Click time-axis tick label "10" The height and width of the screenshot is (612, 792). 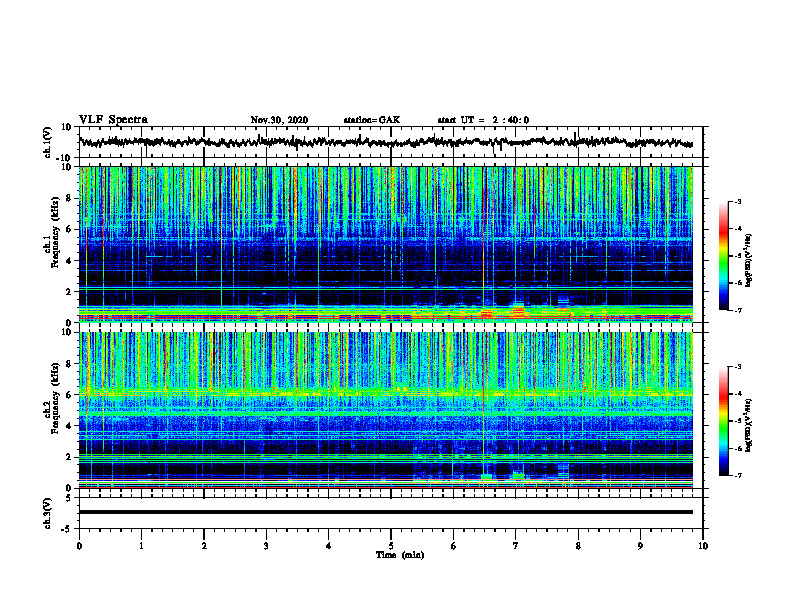tap(703, 546)
